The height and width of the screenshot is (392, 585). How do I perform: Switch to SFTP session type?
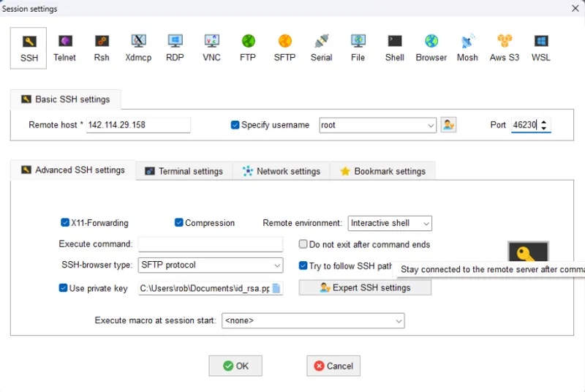284,48
